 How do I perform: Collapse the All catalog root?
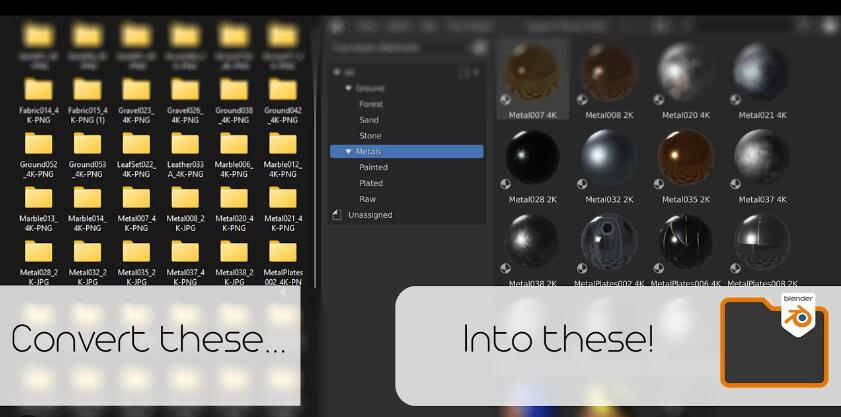point(337,72)
